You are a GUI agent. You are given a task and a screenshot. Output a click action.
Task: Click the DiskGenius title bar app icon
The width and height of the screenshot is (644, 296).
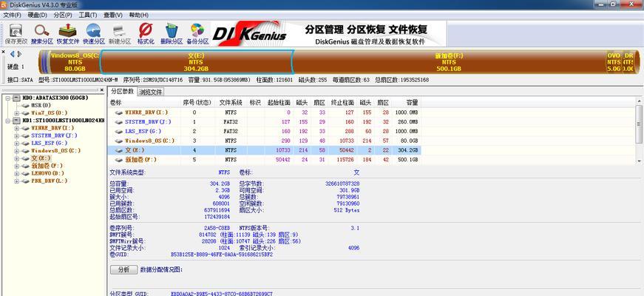click(x=4, y=4)
